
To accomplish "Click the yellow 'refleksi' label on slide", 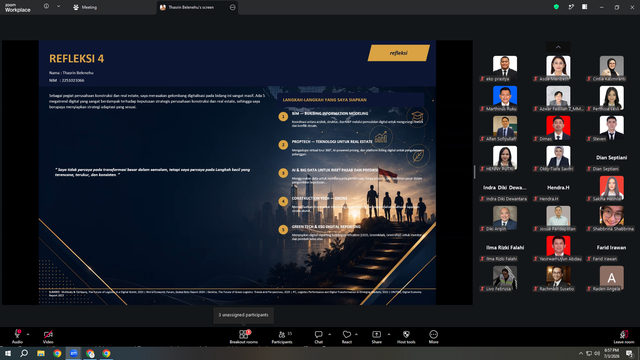I will click(x=398, y=53).
